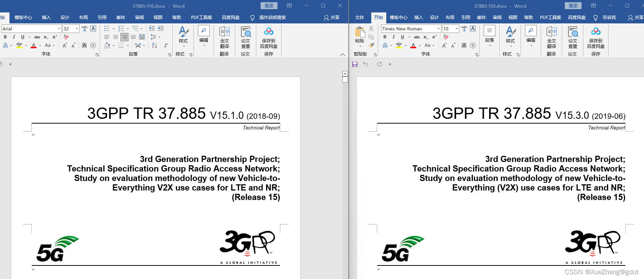Click the Save icon in f30 quick access toolbar
Viewport: 644px width, 279px height.
tap(355, 64)
